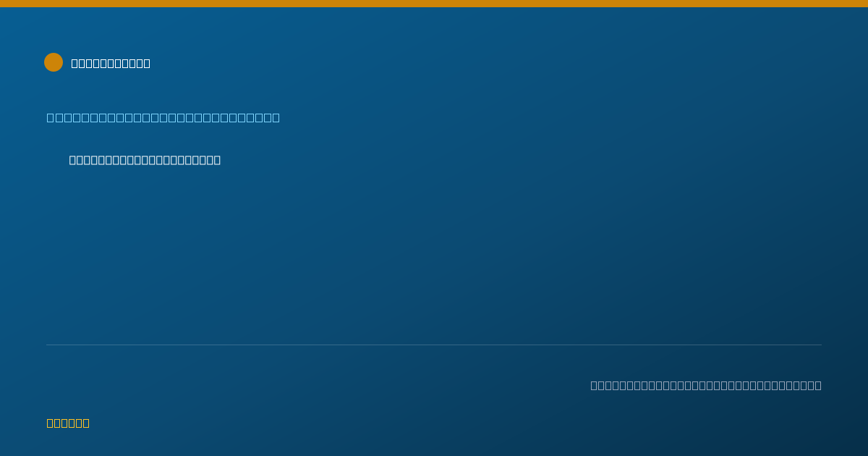Click the gray right-aligned footer text line
Image resolution: width=868 pixels, height=456 pixels.
[706, 385]
